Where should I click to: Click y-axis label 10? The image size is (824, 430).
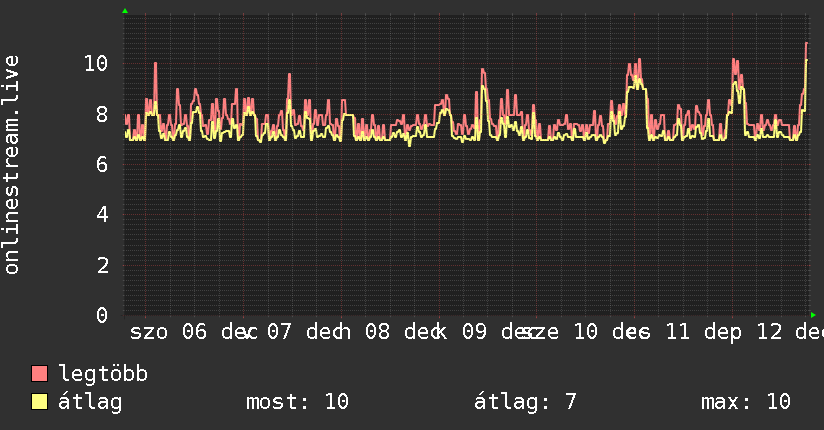(96, 64)
